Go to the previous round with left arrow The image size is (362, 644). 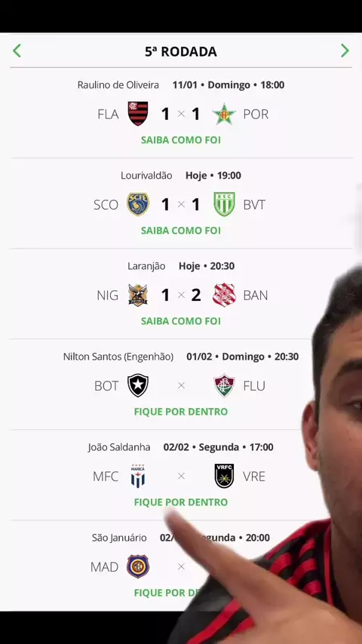click(17, 51)
